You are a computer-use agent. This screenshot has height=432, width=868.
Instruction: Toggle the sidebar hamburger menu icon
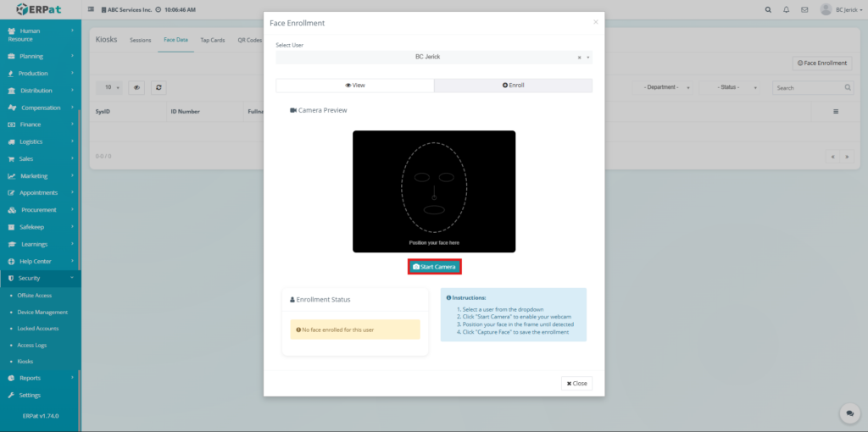coord(92,9)
